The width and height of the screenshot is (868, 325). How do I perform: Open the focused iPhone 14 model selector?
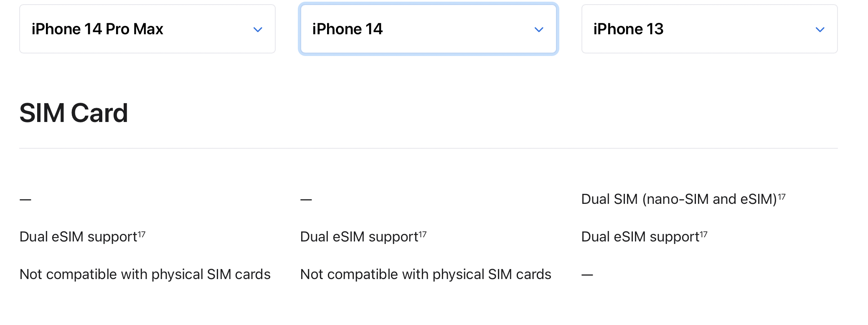[x=429, y=29]
